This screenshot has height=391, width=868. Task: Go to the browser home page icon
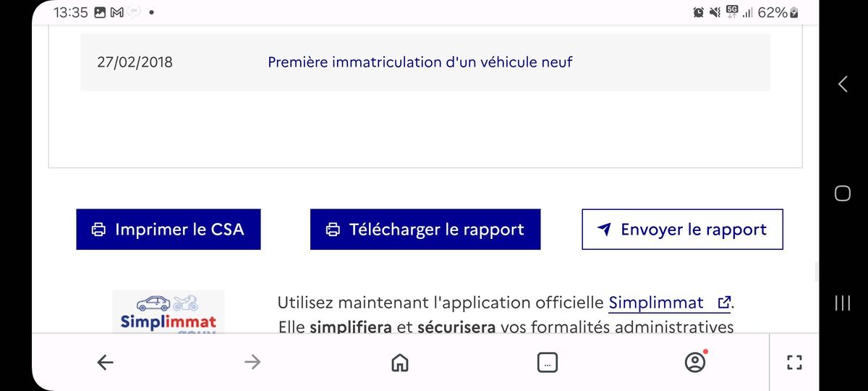click(x=399, y=362)
